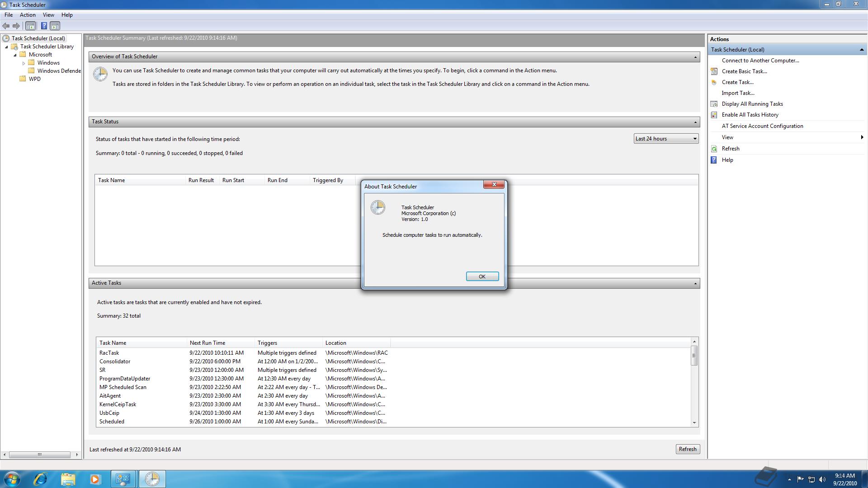Click the Triggers column header in Active Tasks
The image size is (868, 488).
coord(288,343)
